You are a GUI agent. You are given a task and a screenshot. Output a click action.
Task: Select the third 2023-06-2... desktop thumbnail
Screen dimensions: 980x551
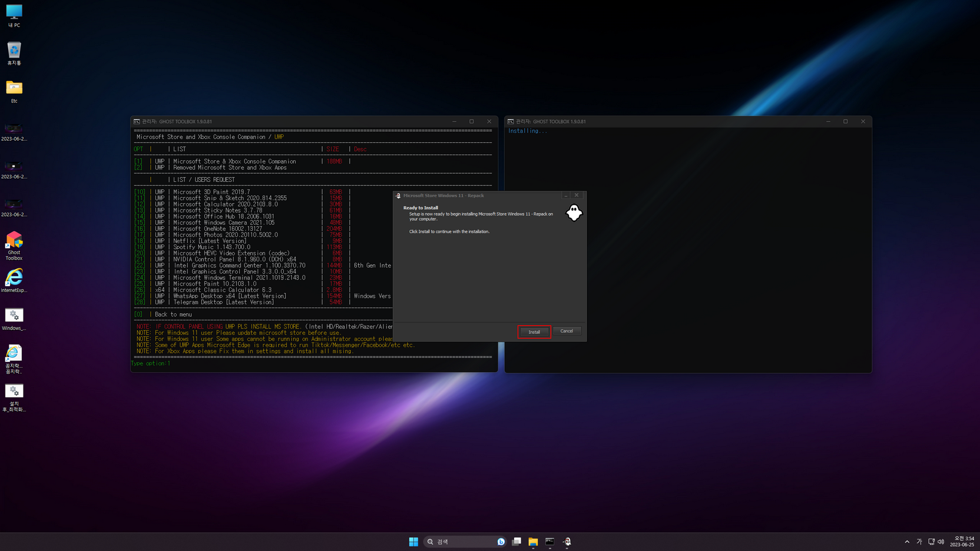coord(14,207)
